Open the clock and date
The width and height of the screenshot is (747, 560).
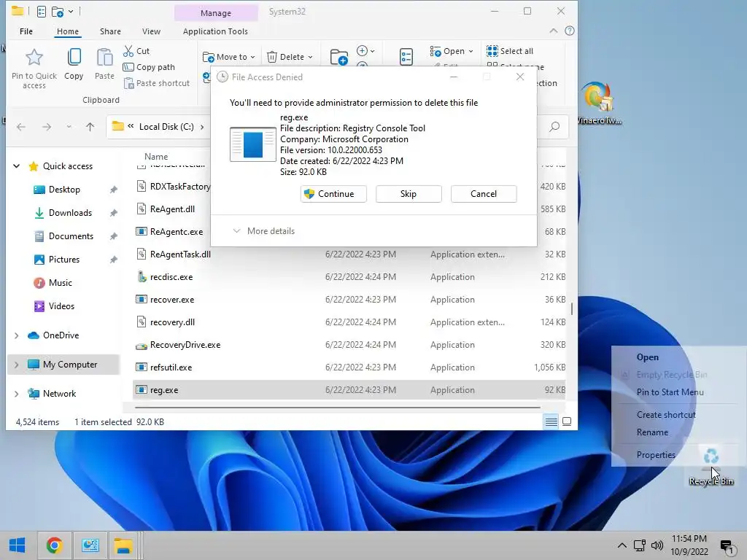click(689, 545)
